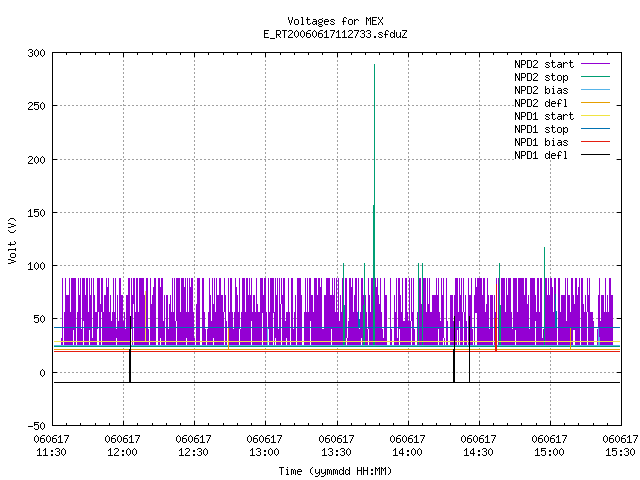640x480 pixels.
Task: Click the y-axis tick value 50
Action: pyautogui.click(x=39, y=319)
